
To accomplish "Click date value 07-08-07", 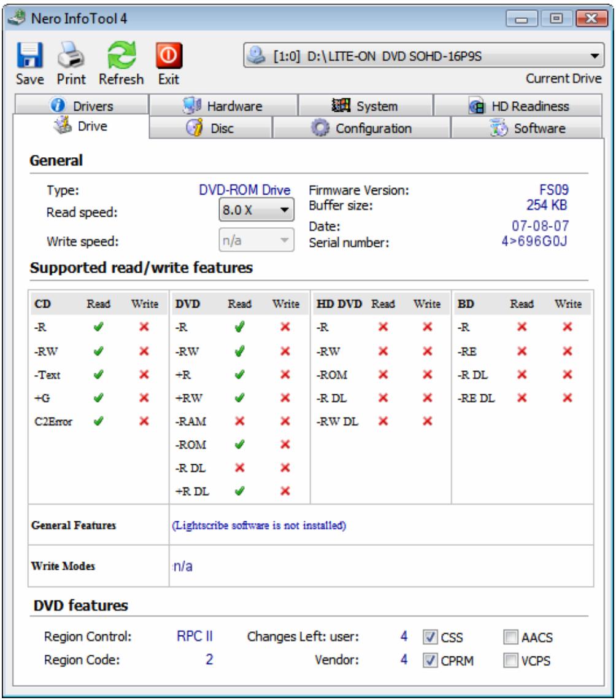I will pos(540,225).
